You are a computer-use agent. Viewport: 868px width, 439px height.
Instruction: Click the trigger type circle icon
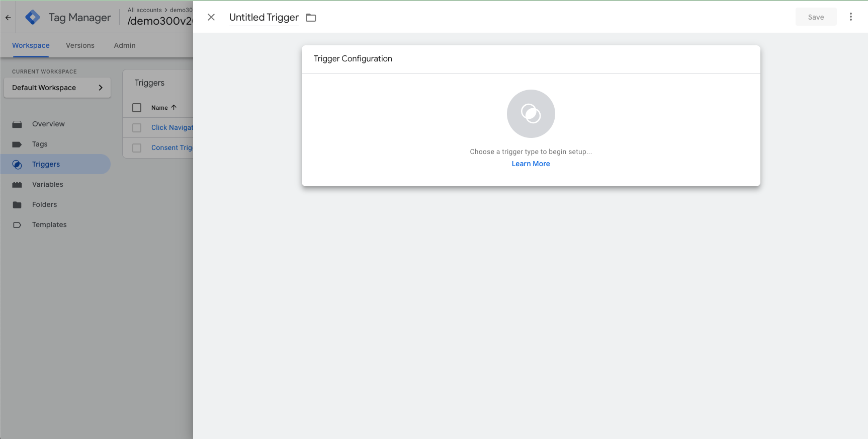tap(531, 114)
